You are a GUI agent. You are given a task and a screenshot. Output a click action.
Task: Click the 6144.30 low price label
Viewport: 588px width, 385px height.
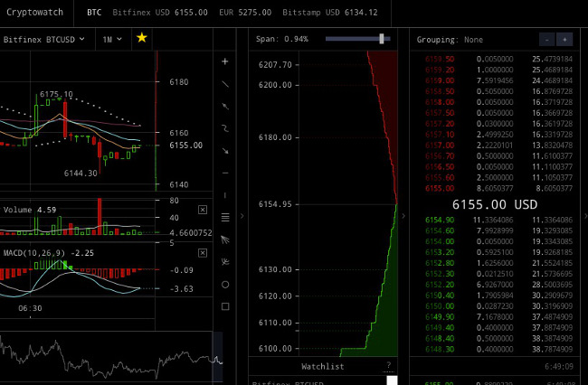tap(81, 174)
